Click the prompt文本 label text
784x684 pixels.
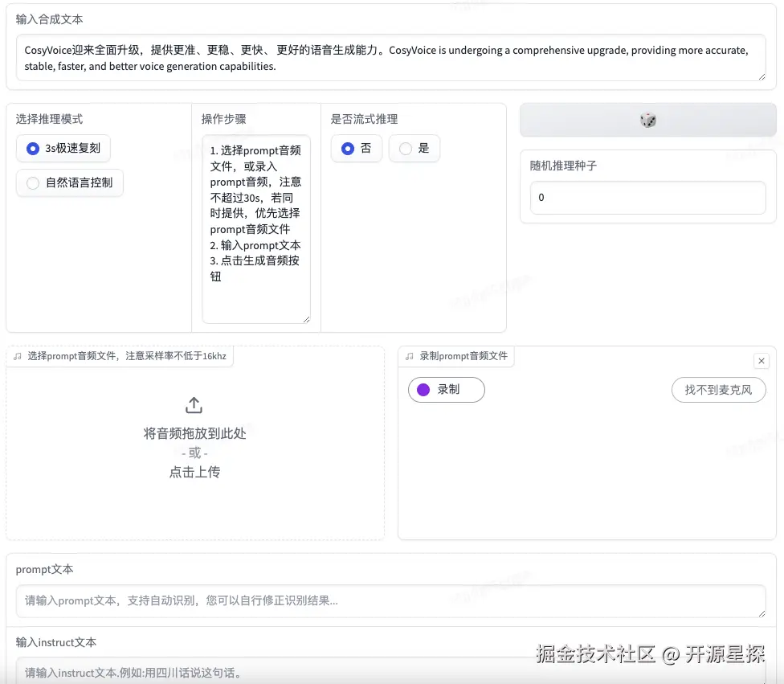[x=44, y=569]
